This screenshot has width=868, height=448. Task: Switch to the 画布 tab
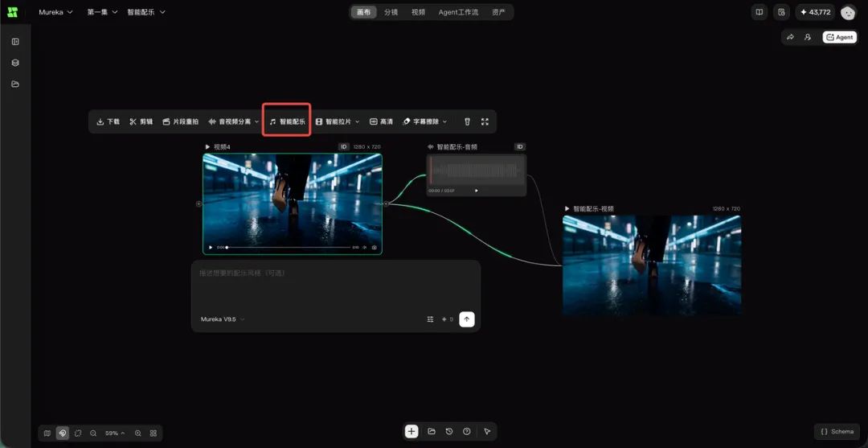364,12
